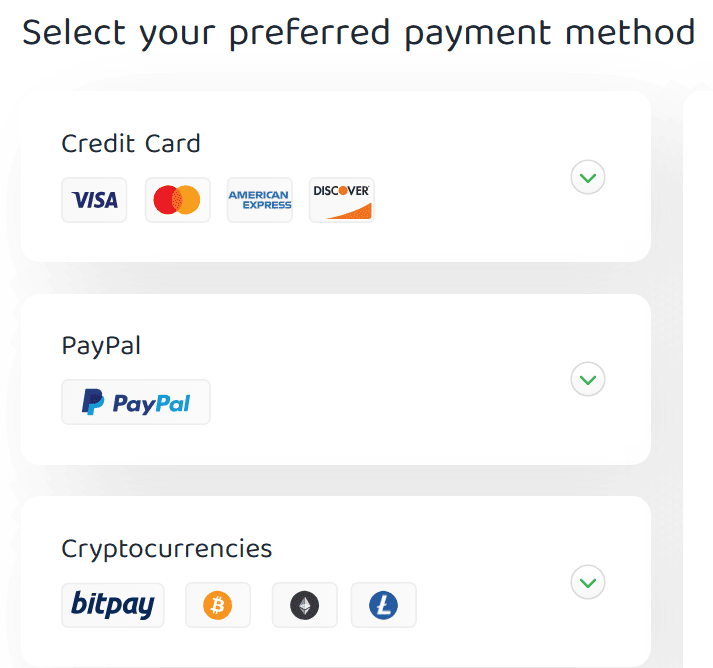Screen dimensions: 713x668
Task: Select the Credit Card heading text
Action: click(131, 143)
